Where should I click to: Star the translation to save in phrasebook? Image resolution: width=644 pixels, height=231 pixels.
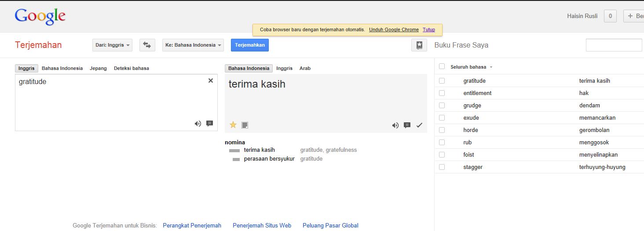(233, 125)
